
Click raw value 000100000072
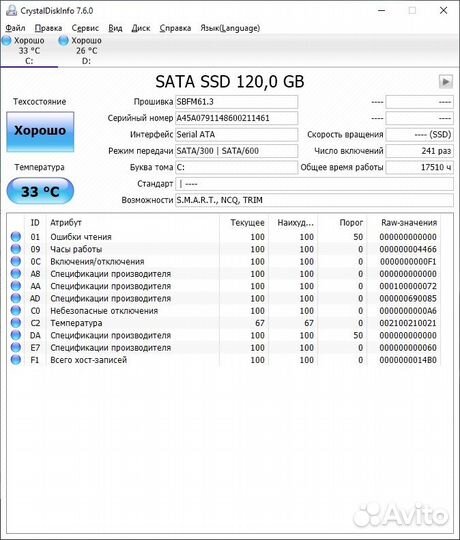tap(408, 286)
